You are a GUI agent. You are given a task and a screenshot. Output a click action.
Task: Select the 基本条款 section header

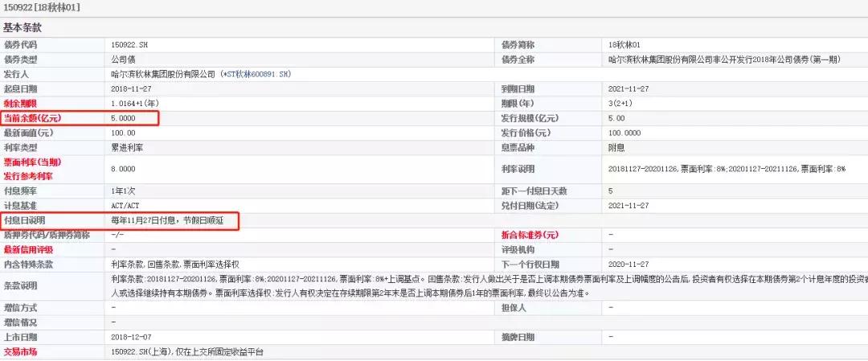(x=23, y=27)
